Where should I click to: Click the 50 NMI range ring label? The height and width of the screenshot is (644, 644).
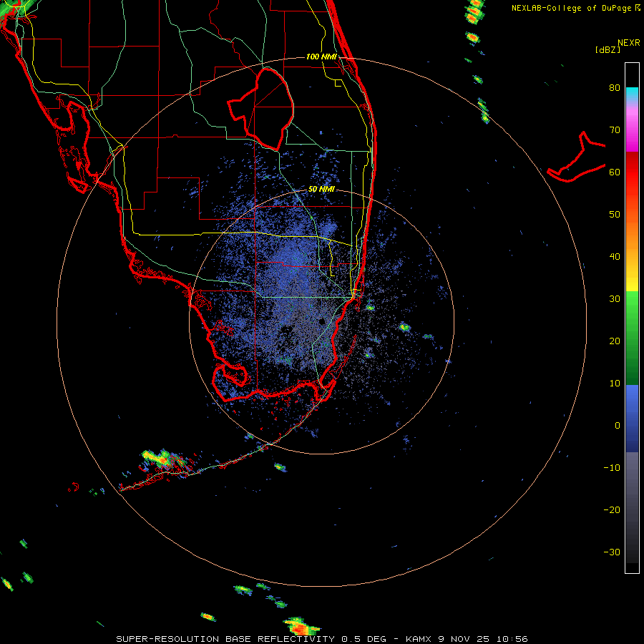coord(321,190)
